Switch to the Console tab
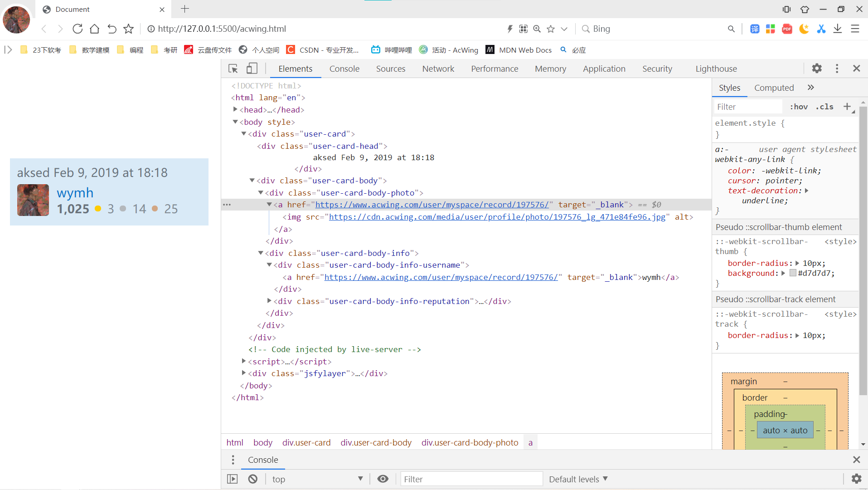This screenshot has height=490, width=868. pyautogui.click(x=344, y=69)
